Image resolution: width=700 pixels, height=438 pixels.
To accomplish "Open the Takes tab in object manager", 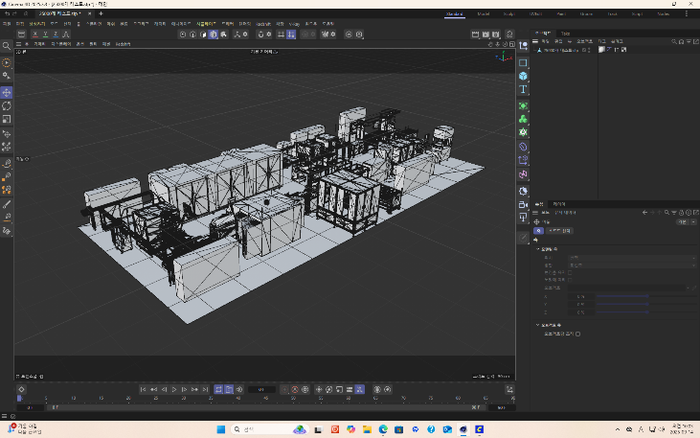I will [x=565, y=33].
